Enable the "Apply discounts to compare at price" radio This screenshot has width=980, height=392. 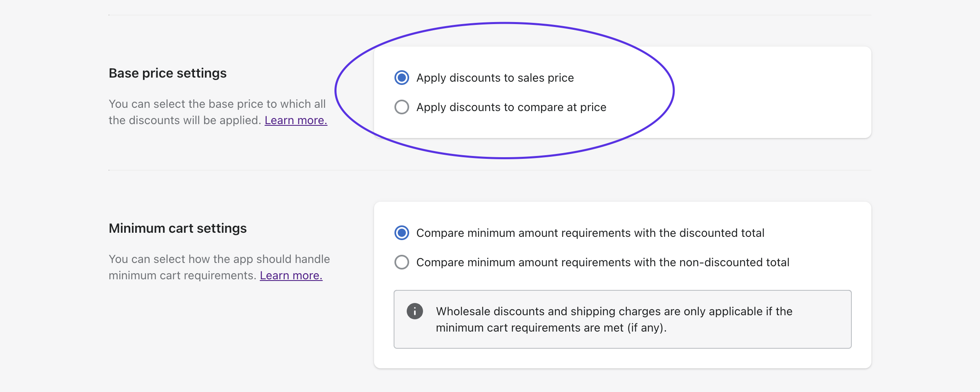(402, 107)
